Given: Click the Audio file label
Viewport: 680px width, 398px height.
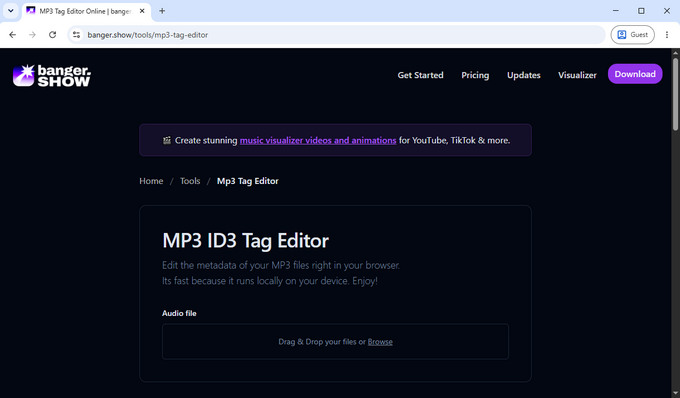Looking at the screenshot, I should click(179, 313).
